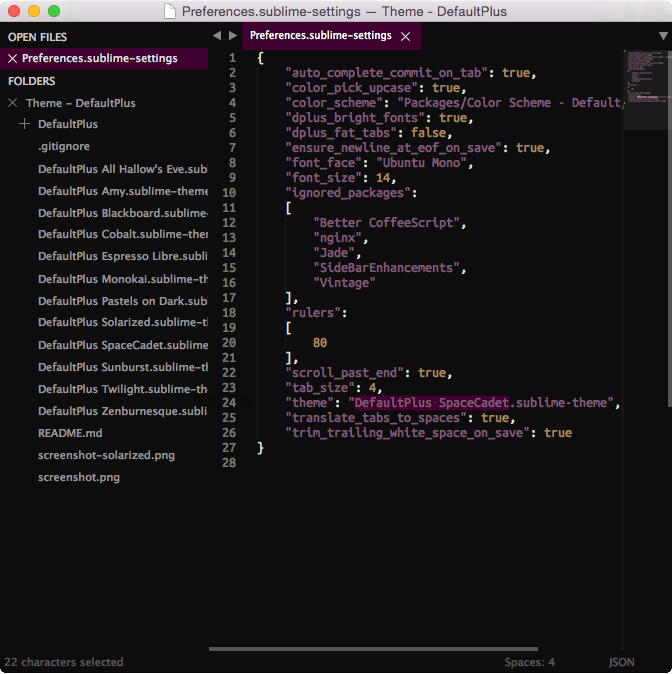Viewport: 672px width, 674px height.
Task: Collapse the Theme - DefaultPlus folder
Action: (12, 103)
